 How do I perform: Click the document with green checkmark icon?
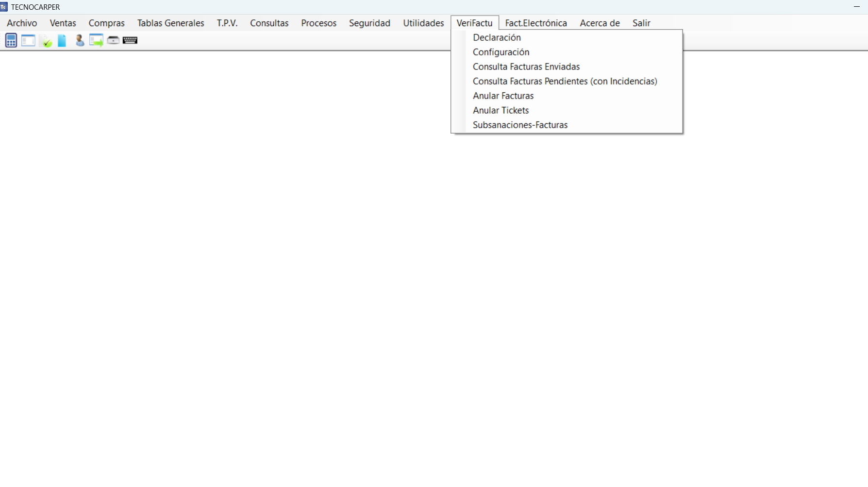46,41
